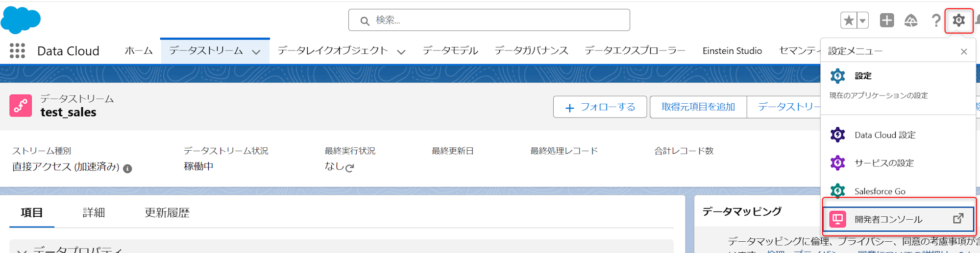This screenshot has height=253, width=980.
Task: Click the external link icon on 開発者コンソール
Action: (x=958, y=219)
